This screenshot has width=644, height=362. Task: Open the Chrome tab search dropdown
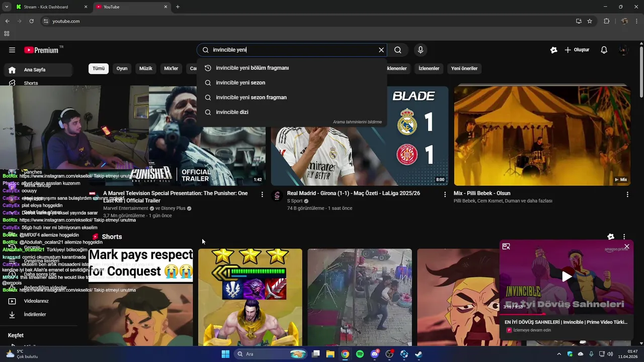click(7, 7)
